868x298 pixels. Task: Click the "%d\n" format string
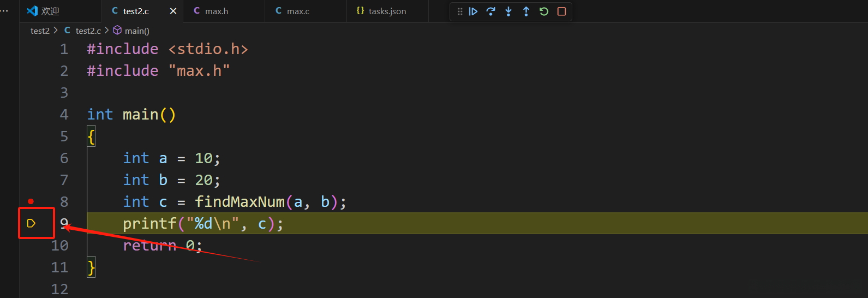(212, 224)
